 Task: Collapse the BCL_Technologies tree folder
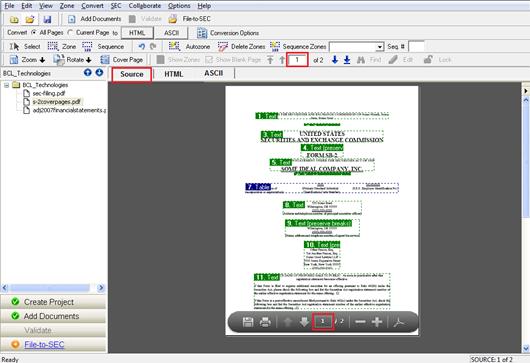(6, 85)
